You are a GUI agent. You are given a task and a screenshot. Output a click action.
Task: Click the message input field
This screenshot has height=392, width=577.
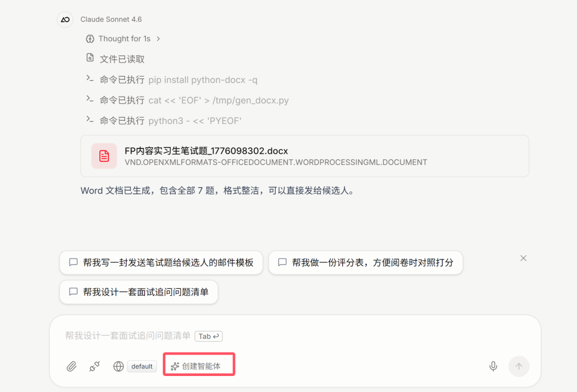[294, 336]
